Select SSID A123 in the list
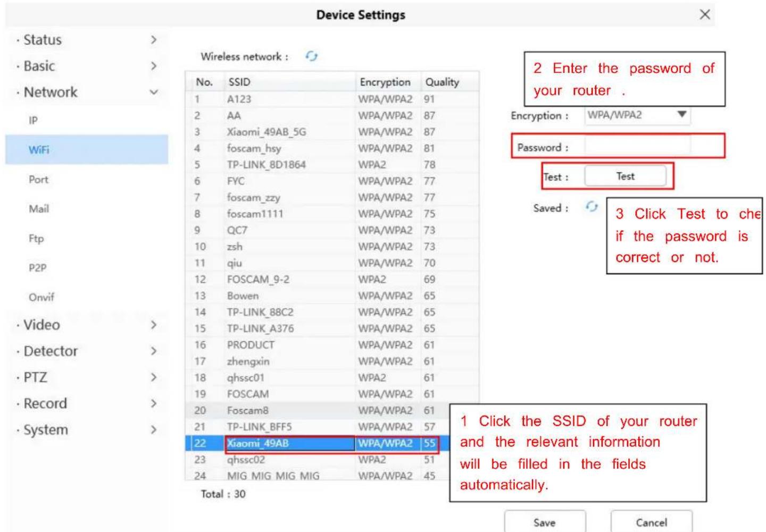 tap(332, 99)
